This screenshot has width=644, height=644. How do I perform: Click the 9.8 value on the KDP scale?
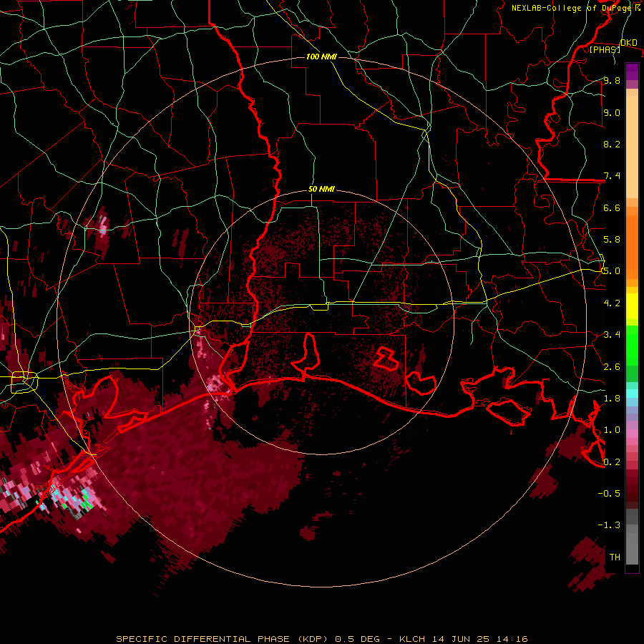[612, 80]
